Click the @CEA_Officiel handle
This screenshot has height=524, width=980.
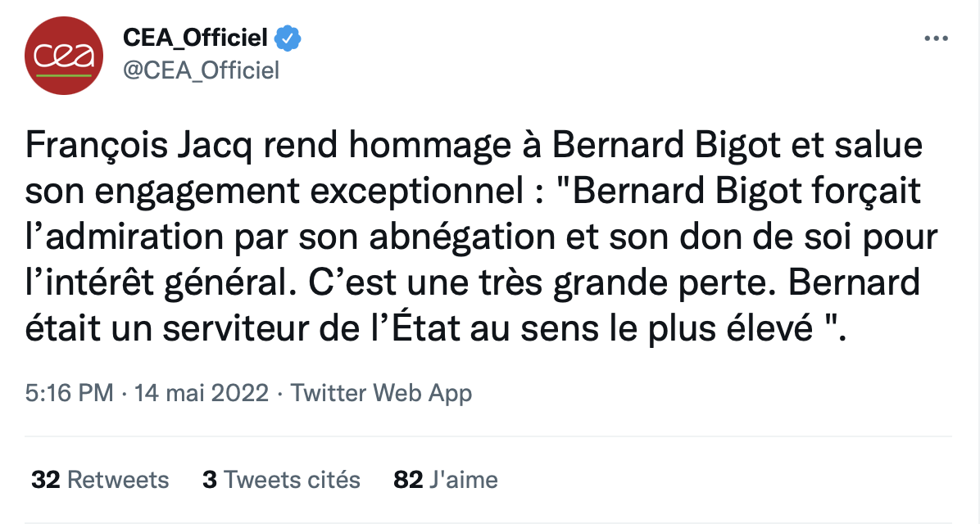click(x=201, y=70)
